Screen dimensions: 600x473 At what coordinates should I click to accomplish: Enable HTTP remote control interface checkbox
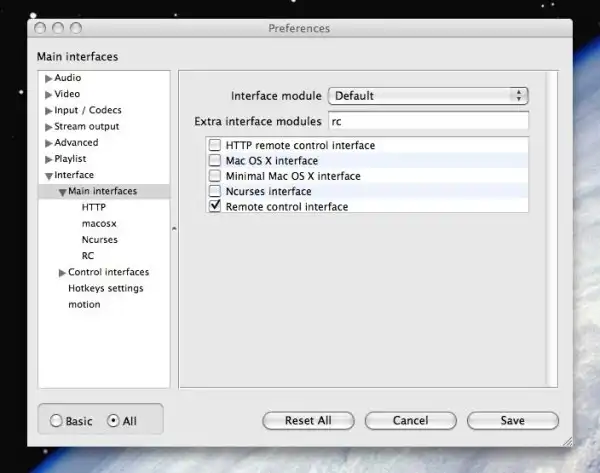215,145
